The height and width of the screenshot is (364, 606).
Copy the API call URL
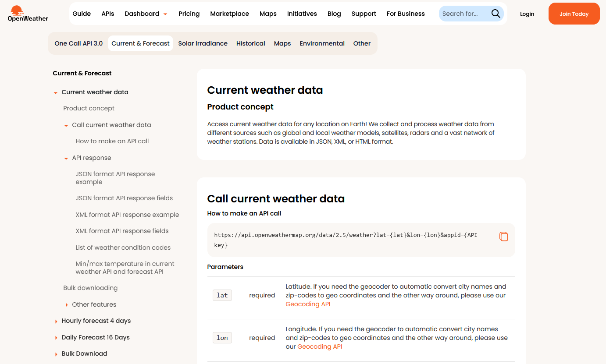(503, 237)
